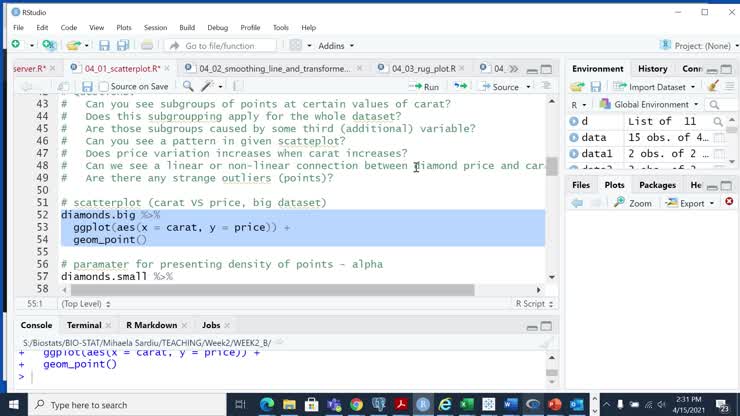
Task: Click the re-run previous code icon
Action: pyautogui.click(x=461, y=87)
